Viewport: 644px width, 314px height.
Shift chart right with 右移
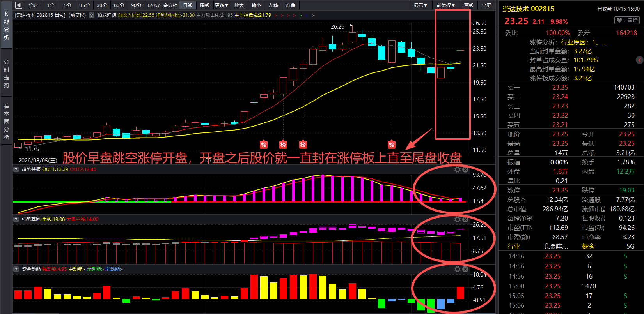coord(291,5)
